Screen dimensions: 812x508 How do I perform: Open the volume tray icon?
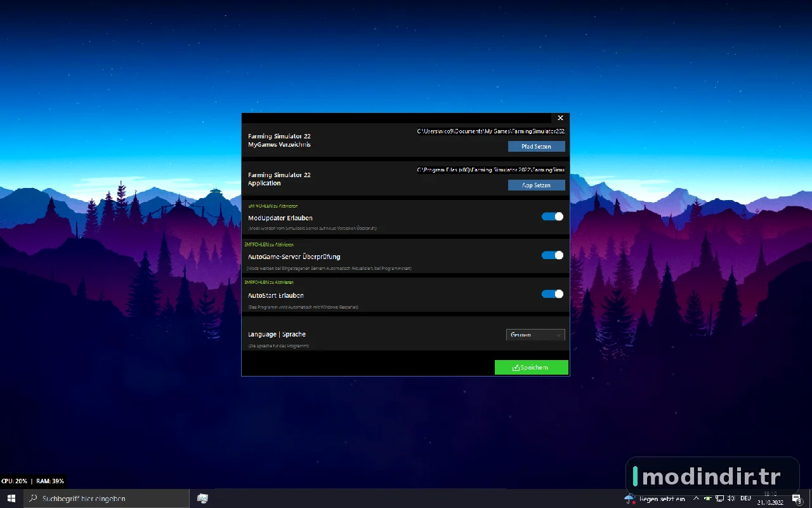pyautogui.click(x=731, y=498)
